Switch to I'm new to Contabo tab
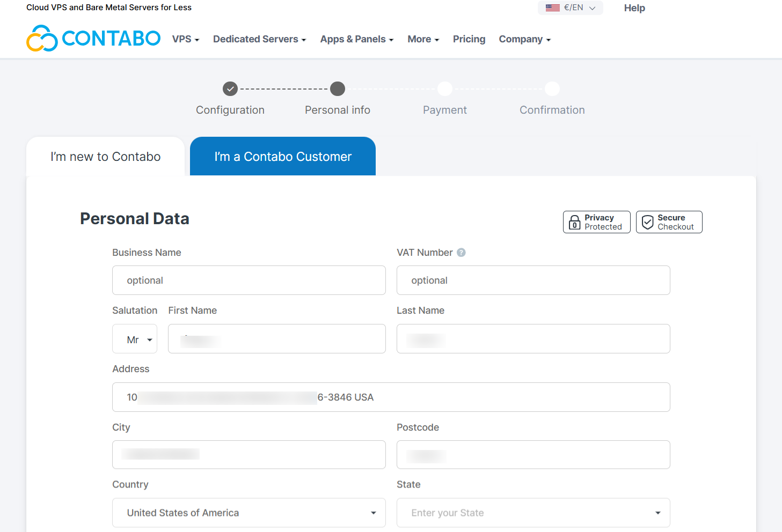782x532 pixels. (106, 157)
